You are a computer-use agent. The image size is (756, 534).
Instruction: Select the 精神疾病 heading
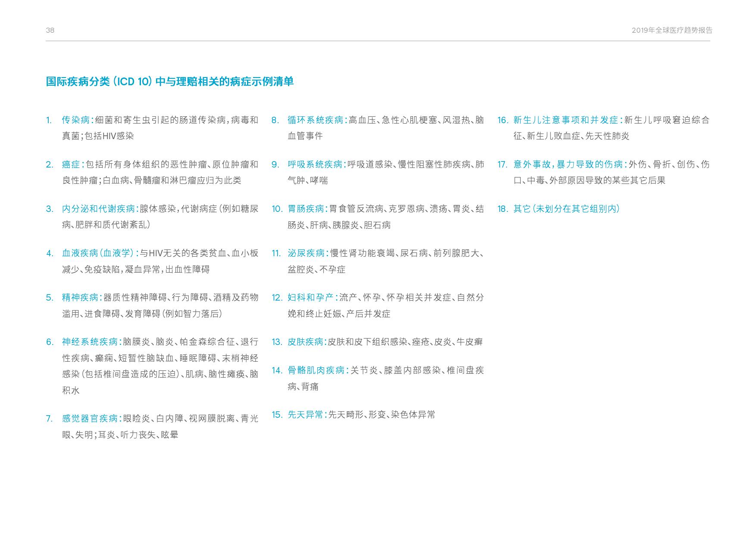click(x=80, y=298)
